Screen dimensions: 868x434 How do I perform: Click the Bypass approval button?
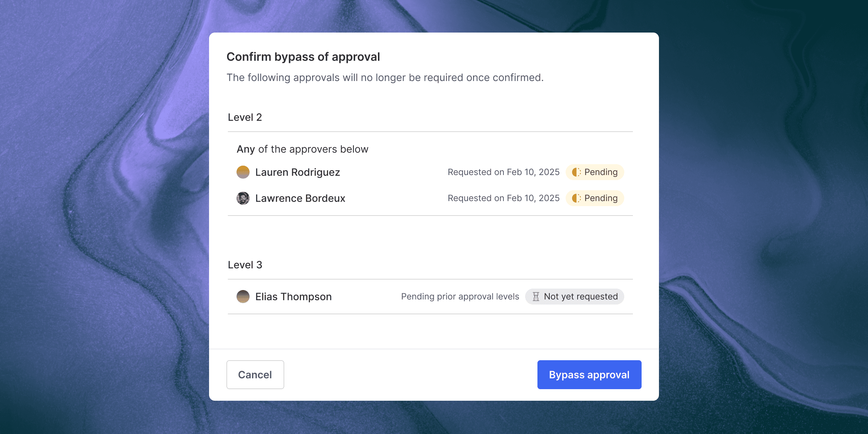click(589, 375)
